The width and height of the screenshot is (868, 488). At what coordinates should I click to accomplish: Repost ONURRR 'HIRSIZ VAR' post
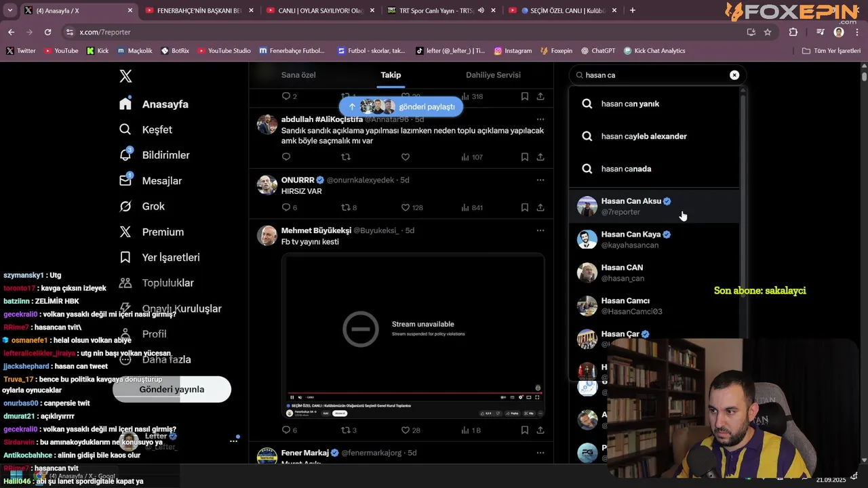349,207
